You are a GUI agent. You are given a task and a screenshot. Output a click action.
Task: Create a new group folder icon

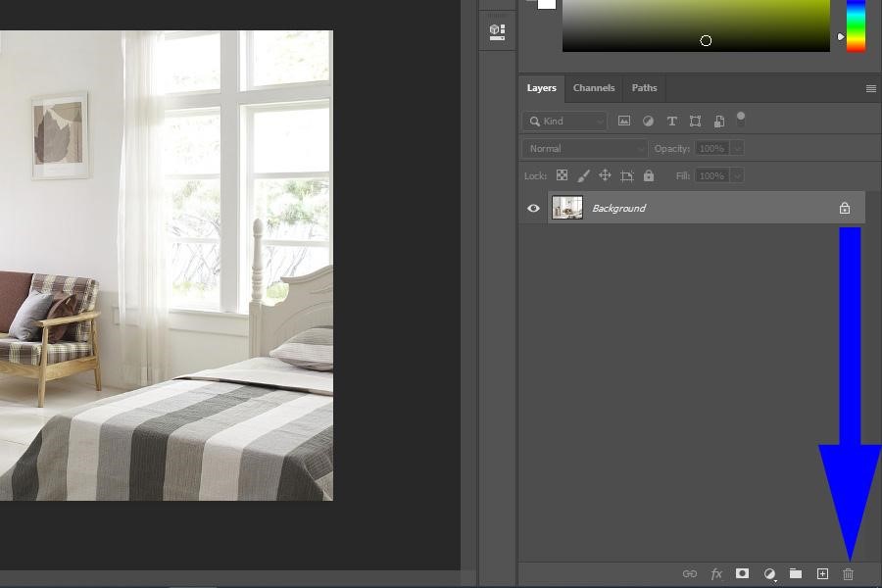tap(796, 574)
